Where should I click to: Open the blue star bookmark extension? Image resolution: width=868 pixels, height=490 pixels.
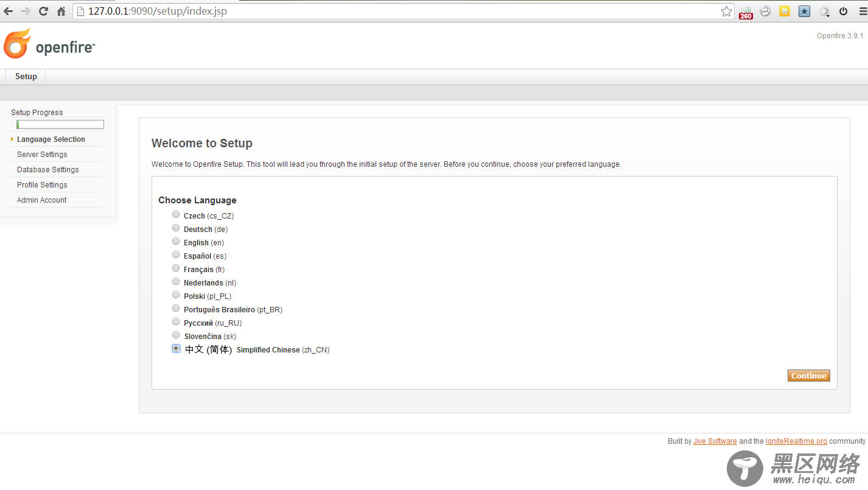(804, 11)
